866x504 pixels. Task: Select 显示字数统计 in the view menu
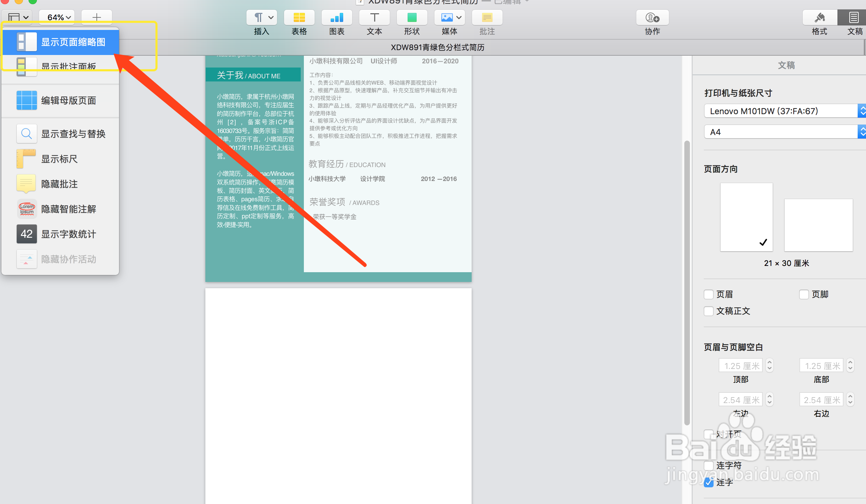click(69, 234)
